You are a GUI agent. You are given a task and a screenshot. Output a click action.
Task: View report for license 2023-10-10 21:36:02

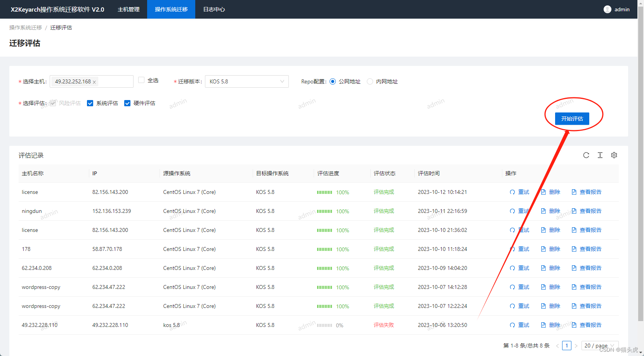point(586,230)
